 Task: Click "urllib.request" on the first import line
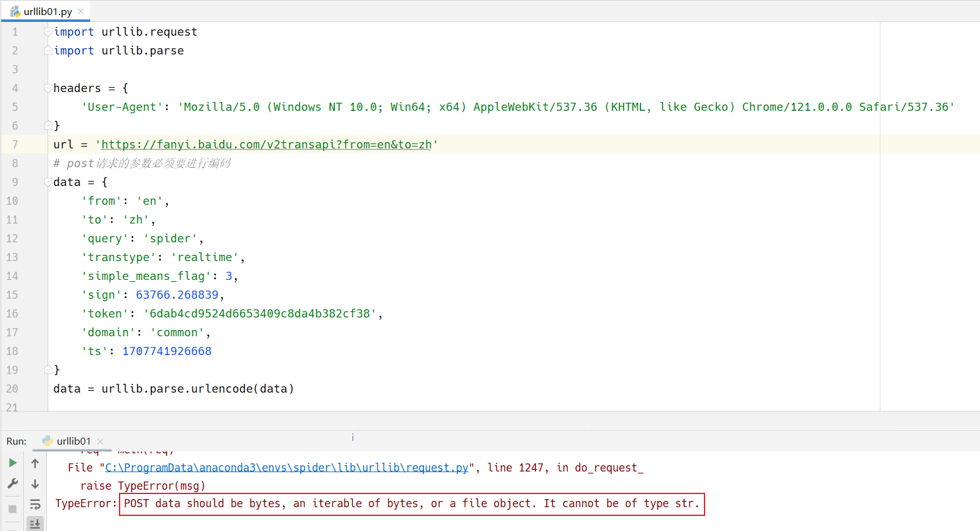(x=150, y=32)
